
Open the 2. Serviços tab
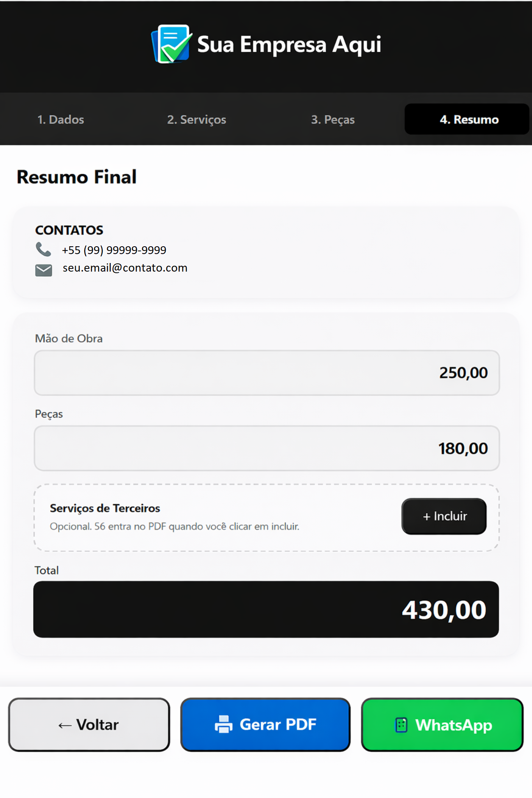click(196, 120)
